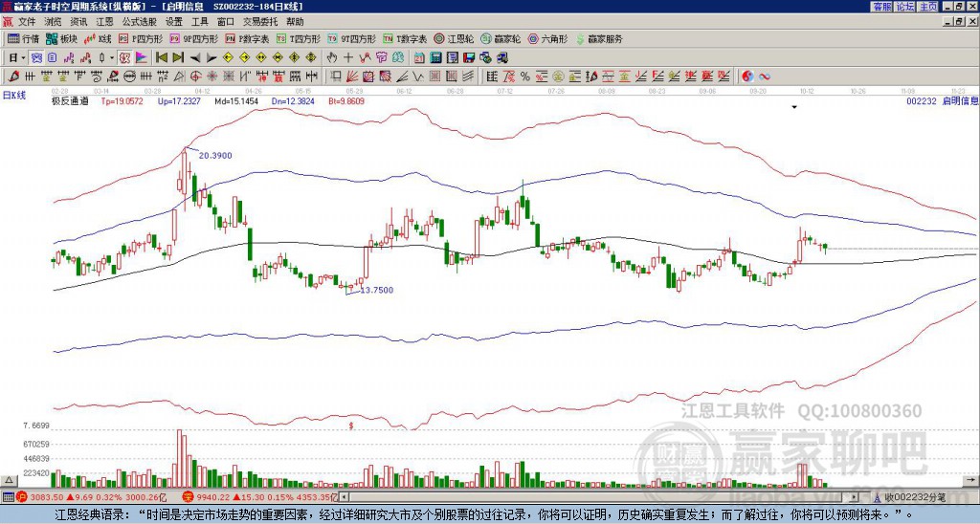Select the 13.7500 low price label

point(377,290)
